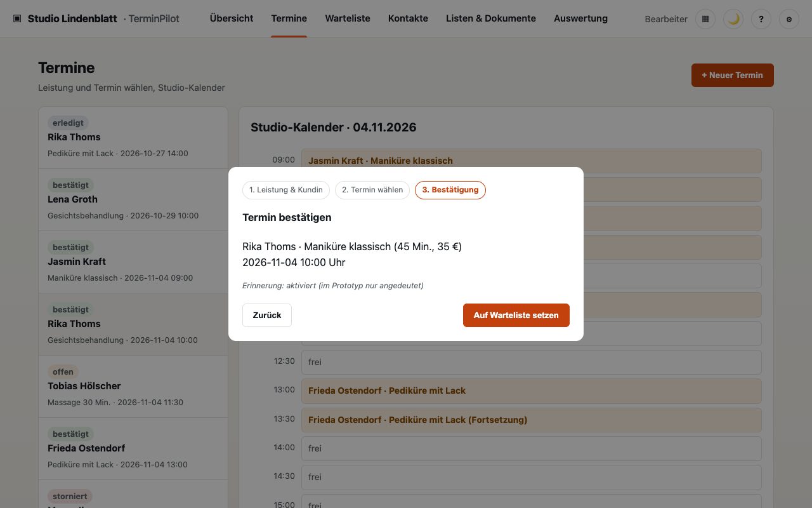812x508 pixels.
Task: Select Tobias Hölscher's Massage 30 Min. appointment
Action: 133,387
